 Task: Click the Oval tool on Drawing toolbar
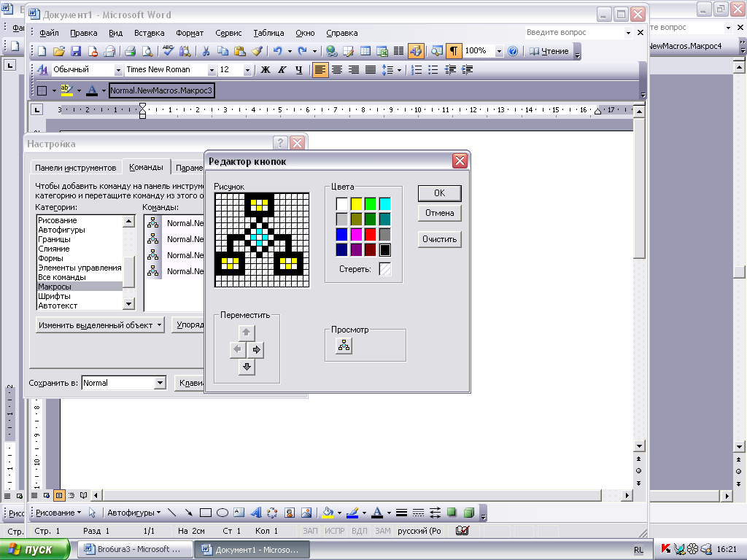(222, 513)
